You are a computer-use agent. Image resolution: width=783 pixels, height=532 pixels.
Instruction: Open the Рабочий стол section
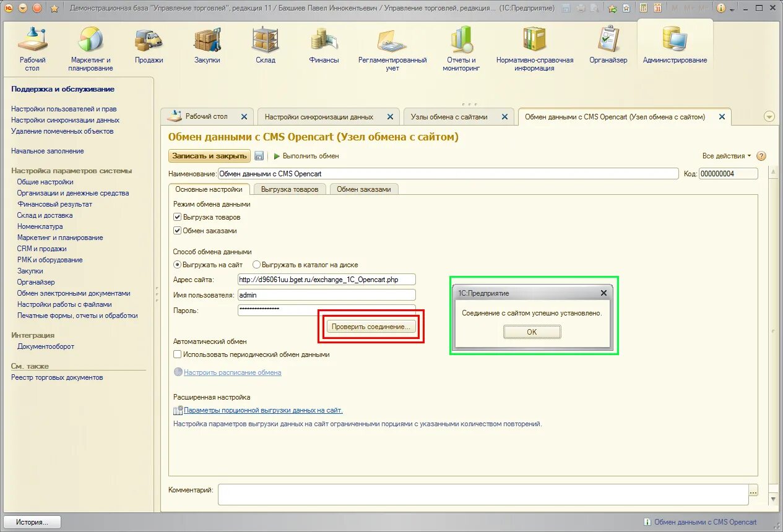pos(33,49)
